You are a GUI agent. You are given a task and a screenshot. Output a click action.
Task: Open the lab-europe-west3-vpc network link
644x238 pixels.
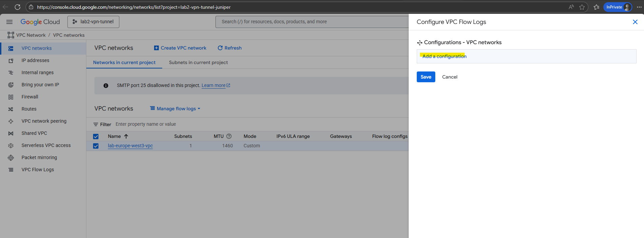pos(130,146)
